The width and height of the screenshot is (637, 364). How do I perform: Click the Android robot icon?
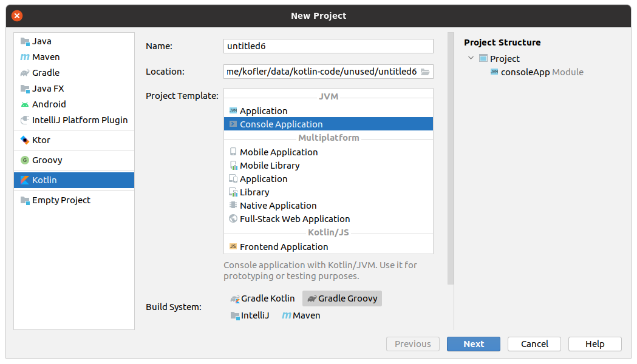pyautogui.click(x=25, y=104)
